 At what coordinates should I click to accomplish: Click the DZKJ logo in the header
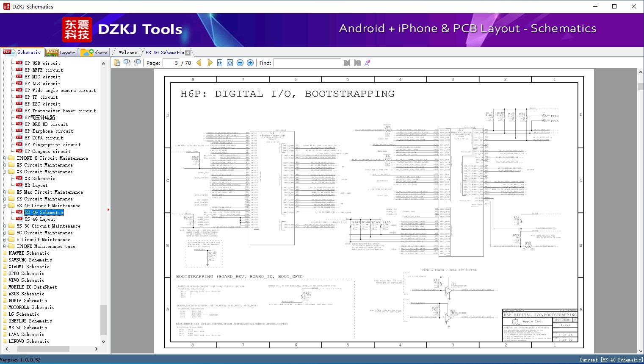pyautogui.click(x=77, y=30)
